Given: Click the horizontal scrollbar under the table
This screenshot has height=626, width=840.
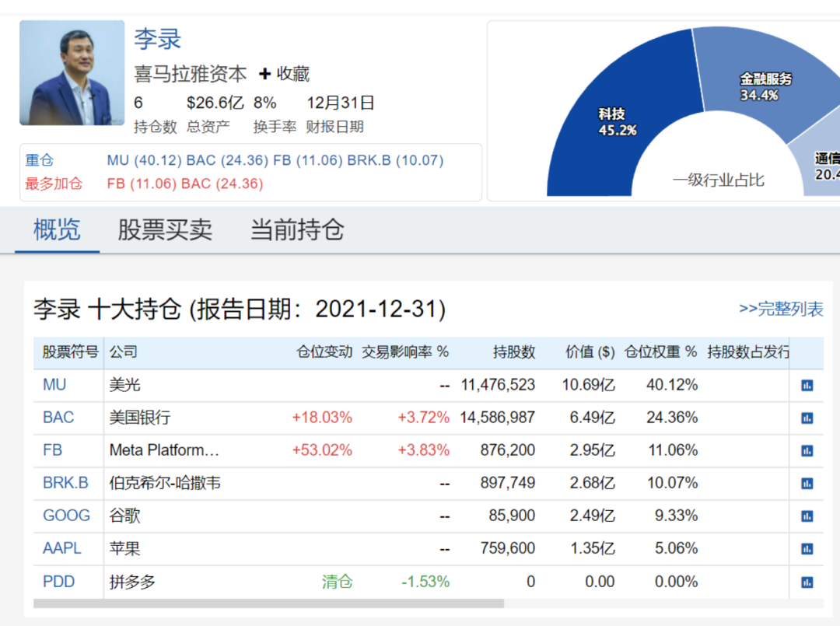Looking at the screenshot, I should [x=268, y=603].
